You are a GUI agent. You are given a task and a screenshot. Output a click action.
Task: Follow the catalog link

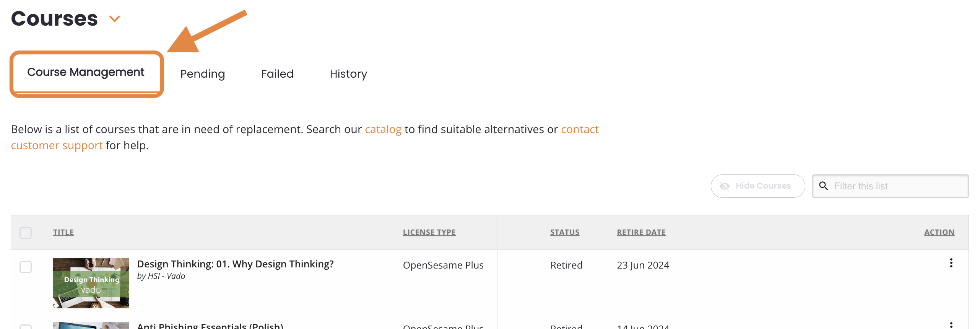click(383, 129)
